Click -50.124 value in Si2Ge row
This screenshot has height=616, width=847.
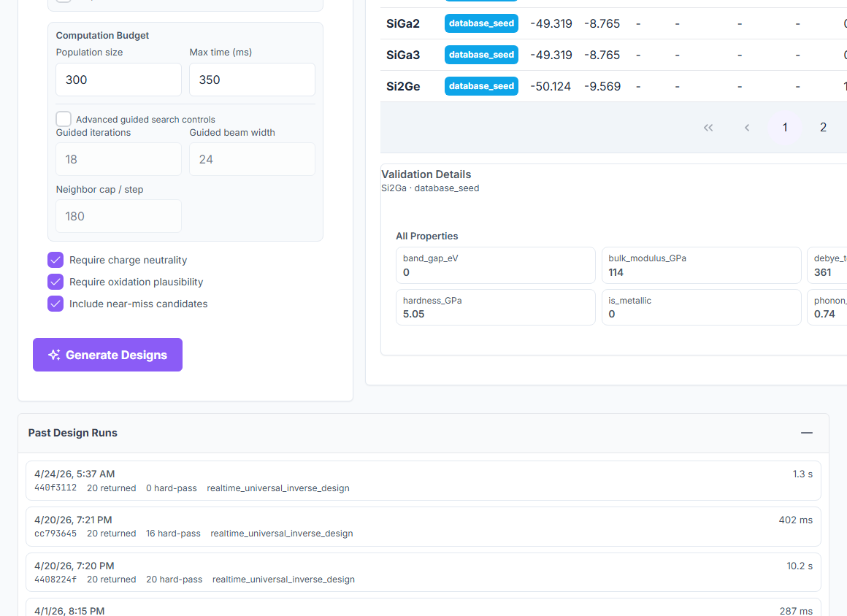(x=551, y=86)
